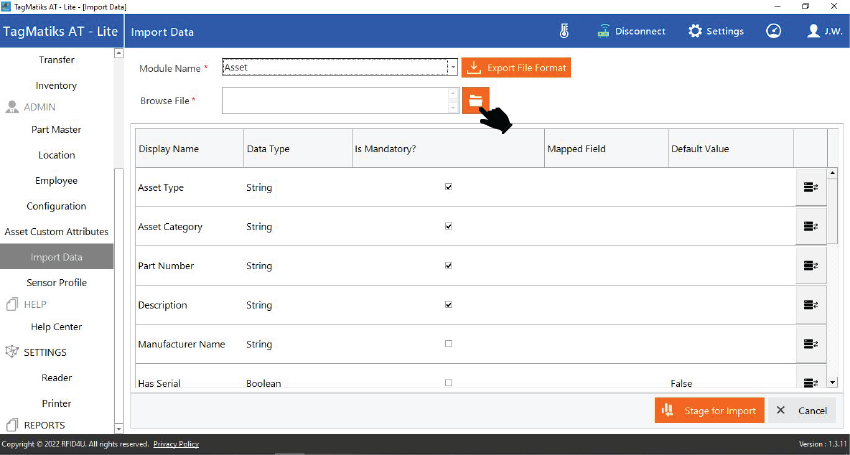Open field mapping for Manufacturer Name row

pyautogui.click(x=811, y=344)
